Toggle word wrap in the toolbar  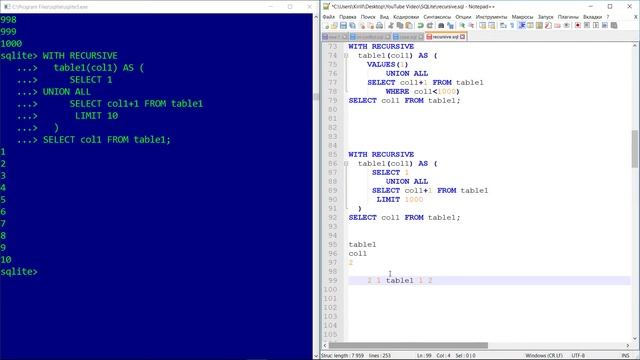503,25
